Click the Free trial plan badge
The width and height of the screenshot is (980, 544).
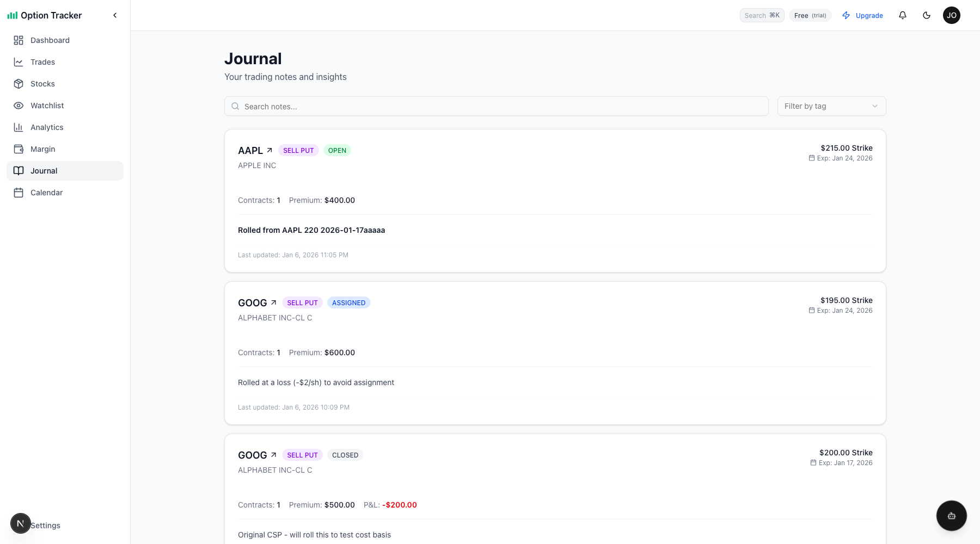pos(810,15)
